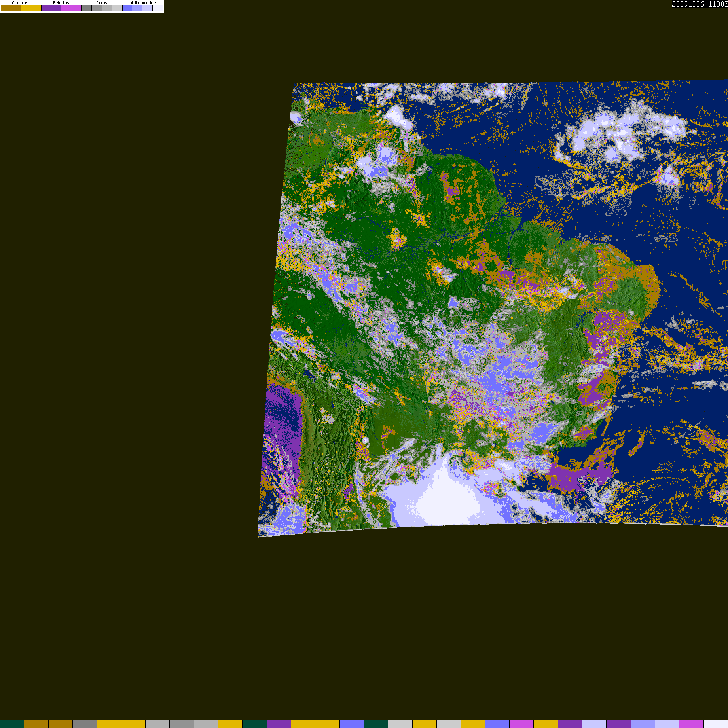
Task: Choose the magenta Estratos legend swatch
Action: coord(72,8)
